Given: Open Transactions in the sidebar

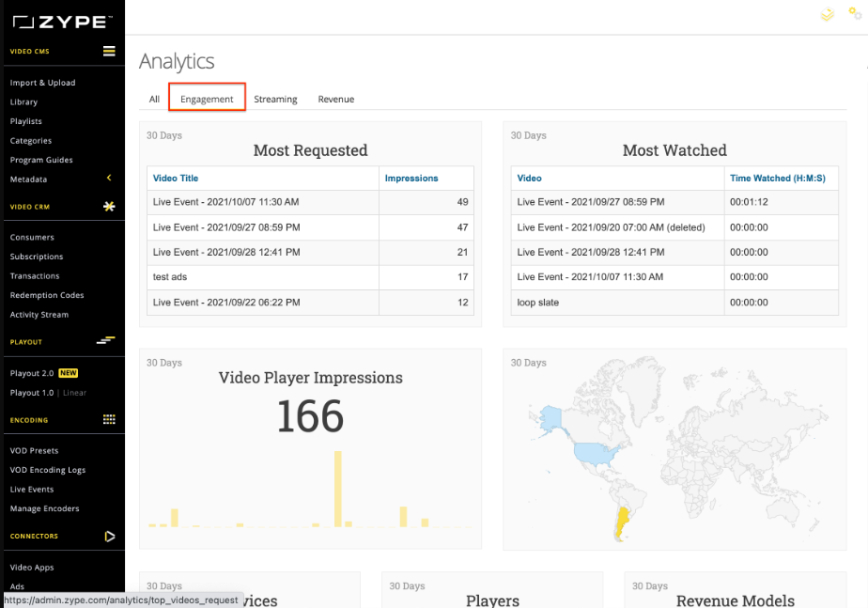Looking at the screenshot, I should pyautogui.click(x=35, y=275).
